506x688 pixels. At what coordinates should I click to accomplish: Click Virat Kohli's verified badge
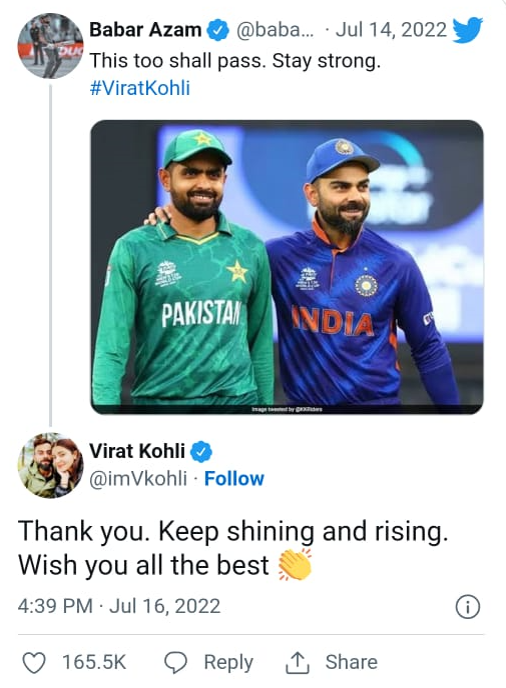tap(201, 452)
